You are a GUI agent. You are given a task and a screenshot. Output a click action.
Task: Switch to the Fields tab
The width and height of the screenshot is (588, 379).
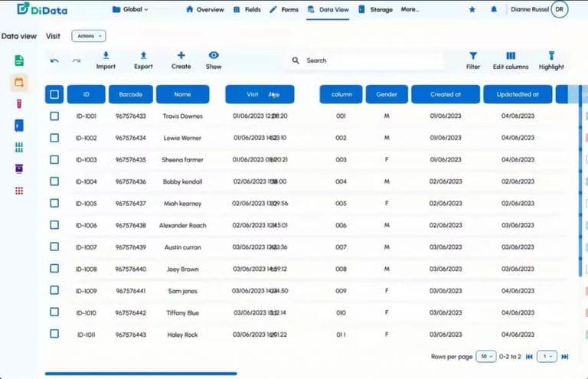click(x=248, y=10)
